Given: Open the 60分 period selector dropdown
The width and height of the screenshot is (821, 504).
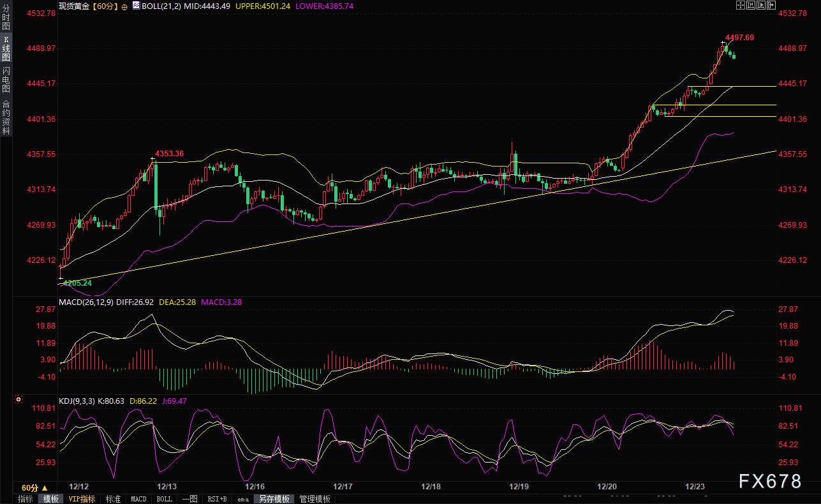Looking at the screenshot, I should click(34, 488).
